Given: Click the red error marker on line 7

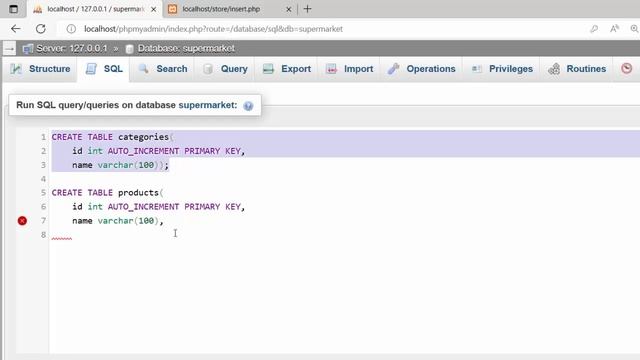Looking at the screenshot, I should click(22, 221).
